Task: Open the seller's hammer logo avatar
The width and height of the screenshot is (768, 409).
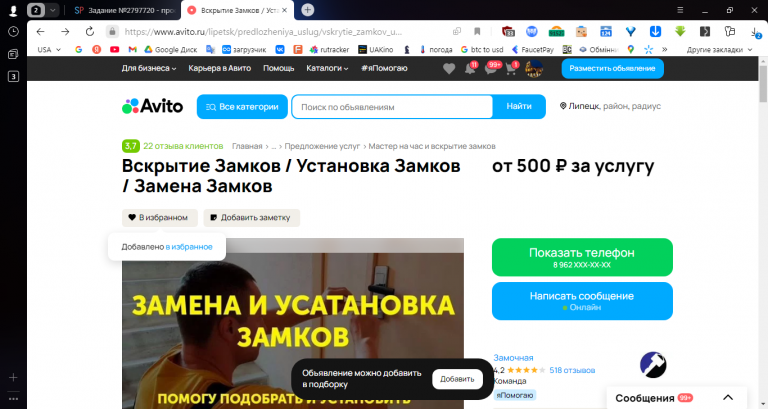Action: point(653,365)
